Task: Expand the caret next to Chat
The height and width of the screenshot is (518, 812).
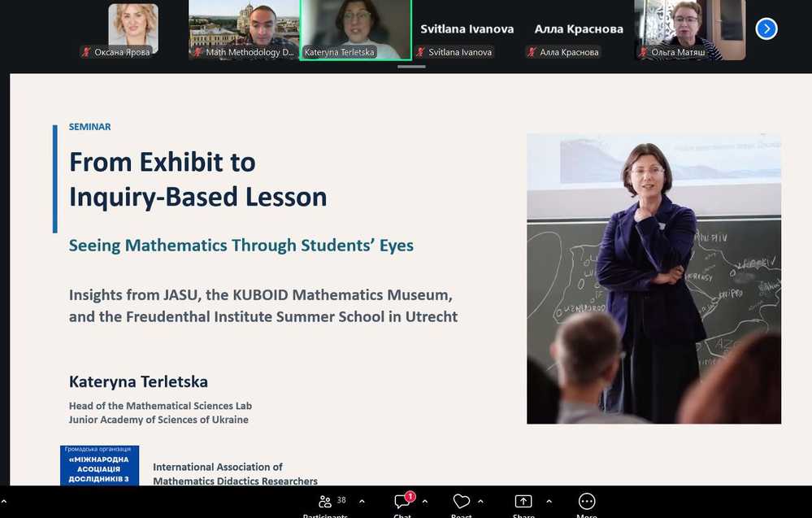Action: point(424,502)
